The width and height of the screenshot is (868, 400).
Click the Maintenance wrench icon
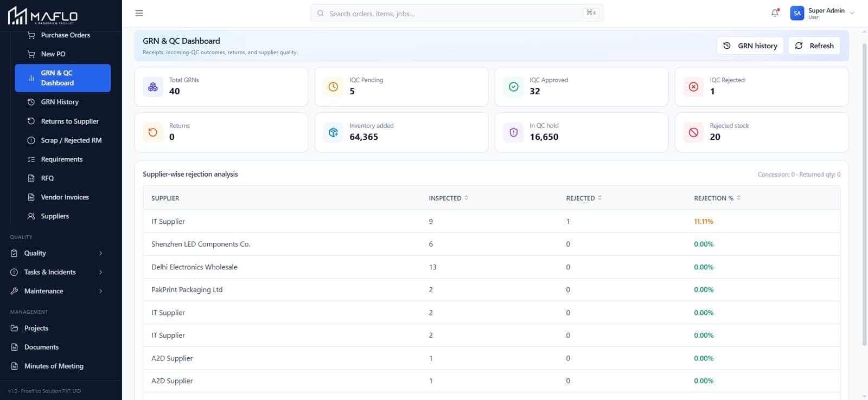[14, 291]
